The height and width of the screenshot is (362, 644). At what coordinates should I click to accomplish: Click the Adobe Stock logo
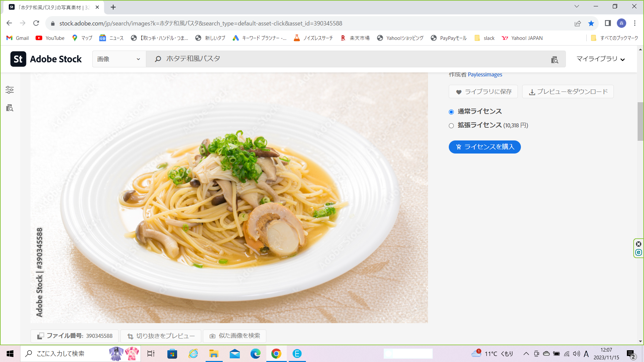[46, 59]
